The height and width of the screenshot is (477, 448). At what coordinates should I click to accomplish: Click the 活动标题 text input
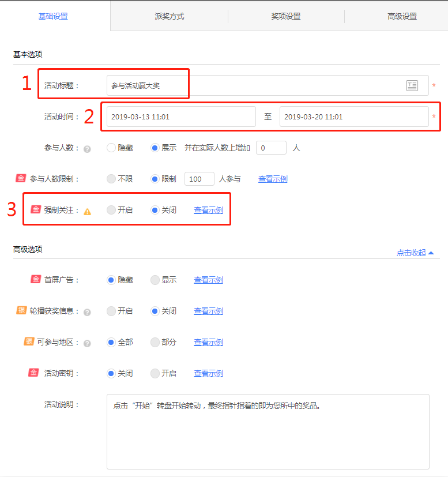click(268, 85)
